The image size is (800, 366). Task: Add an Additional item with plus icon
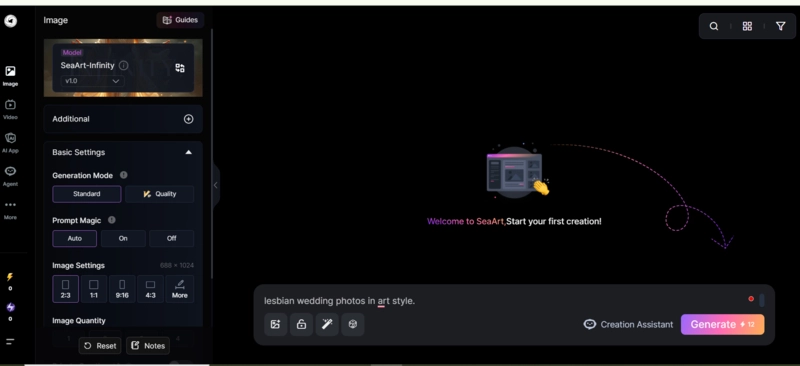[x=188, y=119]
